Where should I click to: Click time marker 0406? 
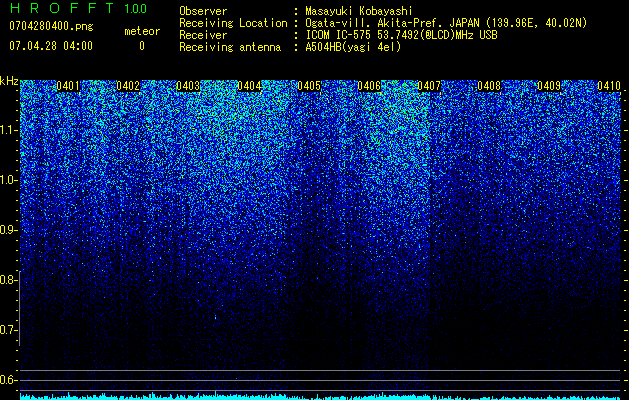click(x=369, y=86)
